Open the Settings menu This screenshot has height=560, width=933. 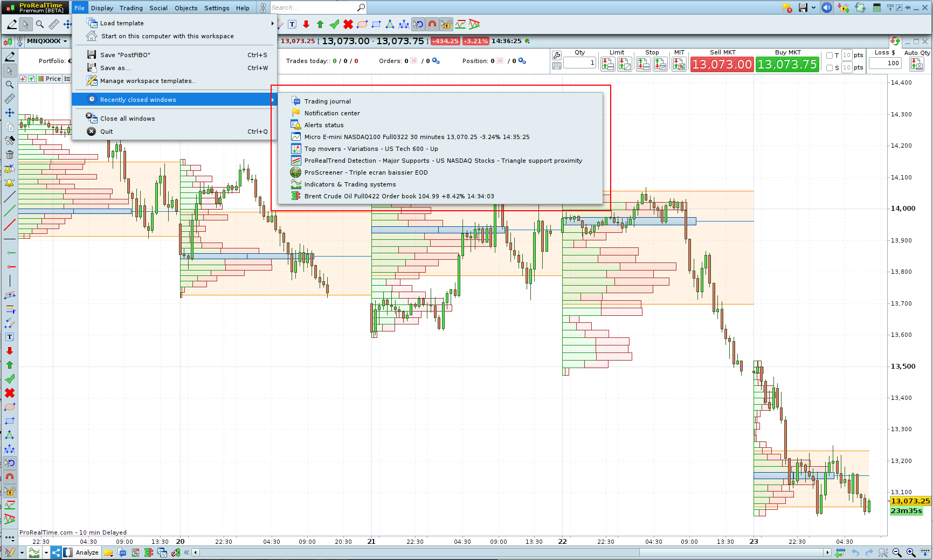[217, 8]
